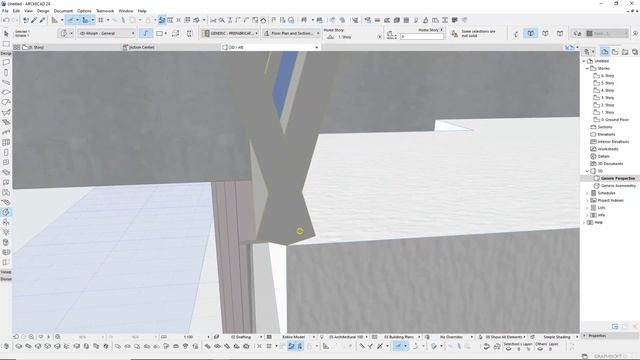Select the Object tool
This screenshot has height=360, width=640.
pos(6,222)
